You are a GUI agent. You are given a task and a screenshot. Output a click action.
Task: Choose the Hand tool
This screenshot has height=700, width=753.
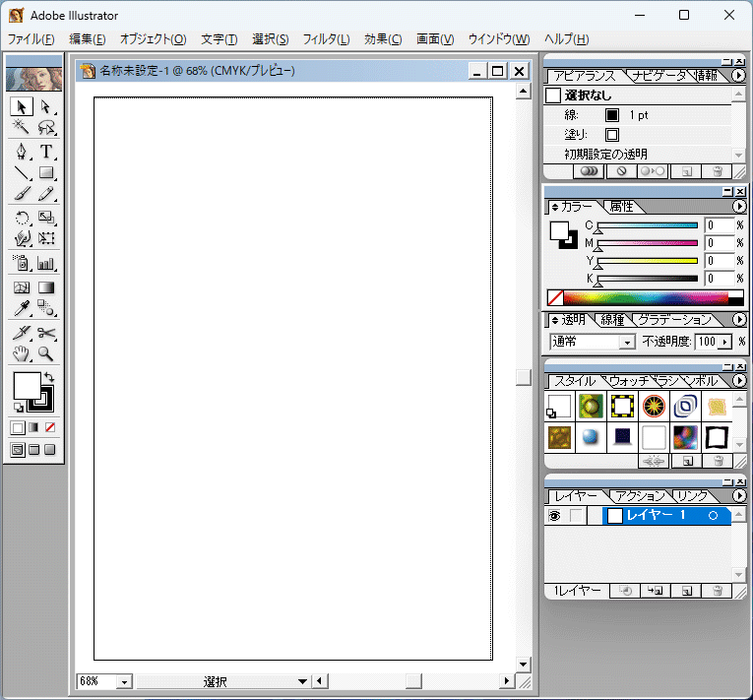point(22,354)
